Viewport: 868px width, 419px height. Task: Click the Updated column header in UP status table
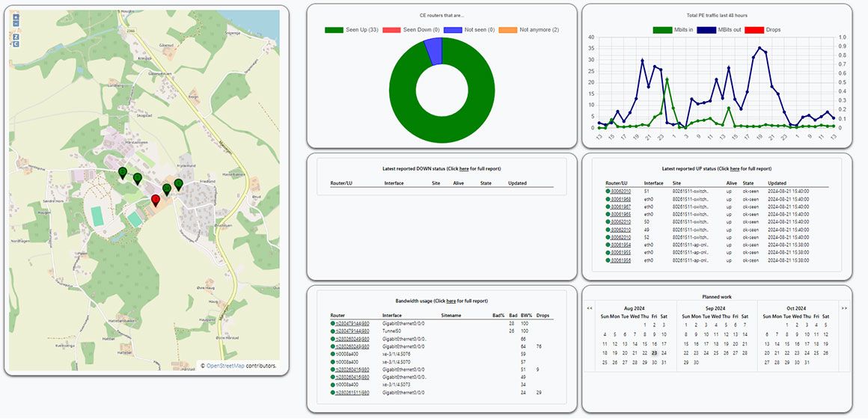(777, 183)
